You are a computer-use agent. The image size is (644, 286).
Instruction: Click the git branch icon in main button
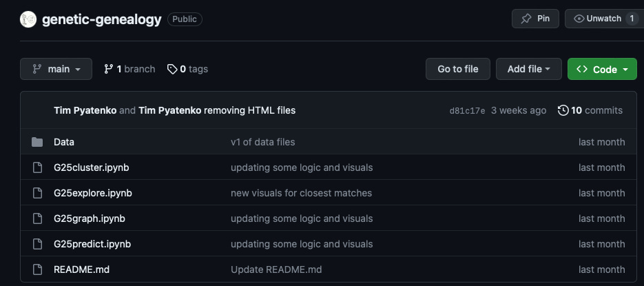coord(37,69)
